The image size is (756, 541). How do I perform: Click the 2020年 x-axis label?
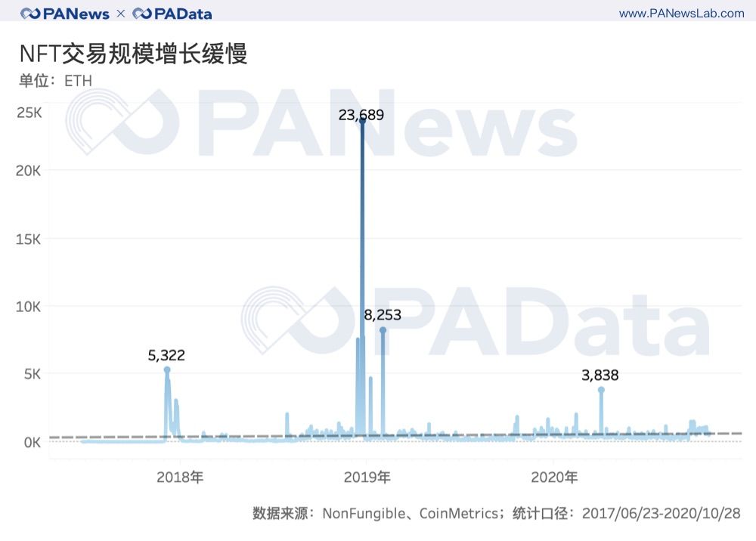click(553, 478)
